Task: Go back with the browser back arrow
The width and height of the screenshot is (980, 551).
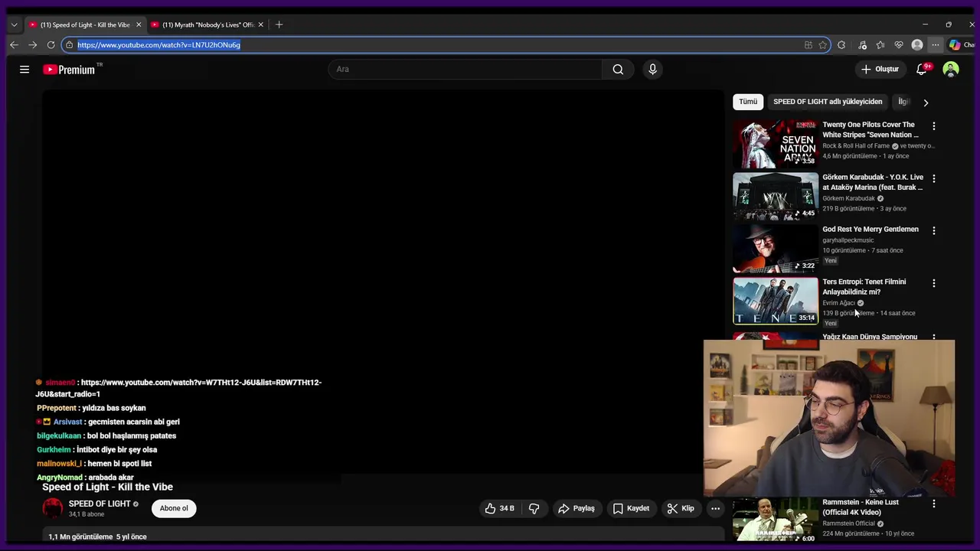Action: pos(14,45)
